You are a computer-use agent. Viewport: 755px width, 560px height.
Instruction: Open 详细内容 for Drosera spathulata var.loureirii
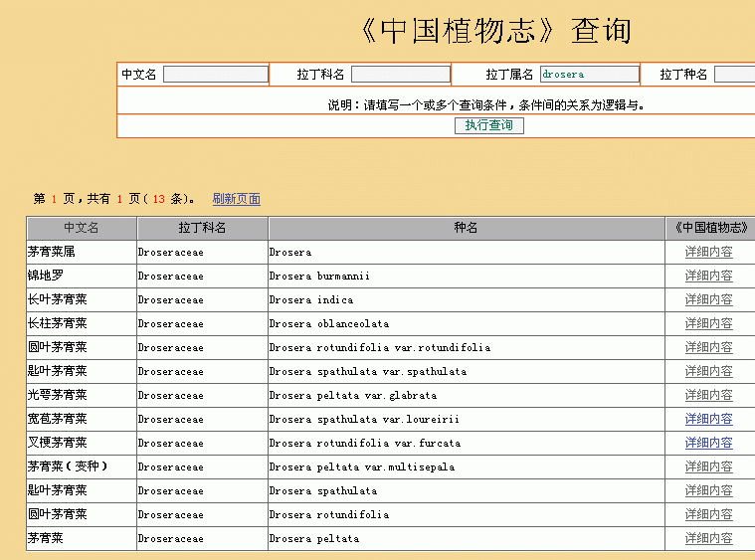coord(708,419)
